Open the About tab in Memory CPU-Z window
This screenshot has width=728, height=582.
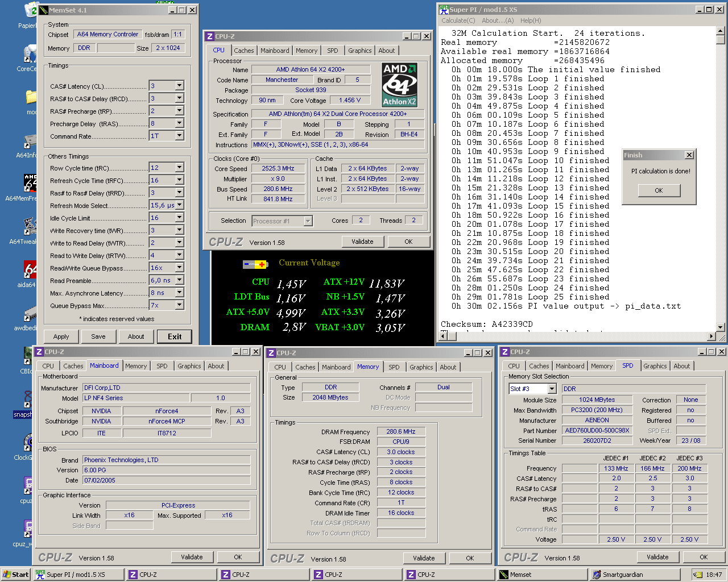(x=448, y=367)
